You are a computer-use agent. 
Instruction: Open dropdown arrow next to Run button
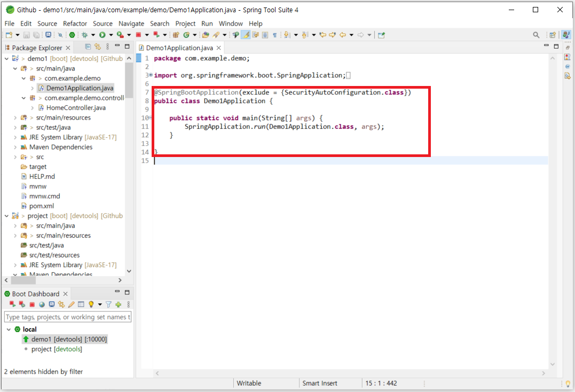(x=111, y=35)
